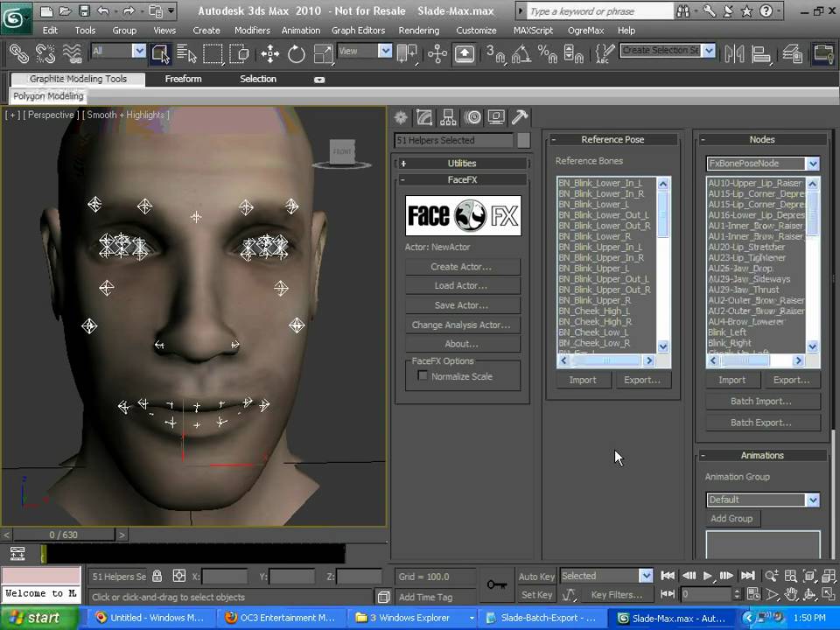Open Time Configuration icon
The image size is (840, 630).
click(x=752, y=595)
